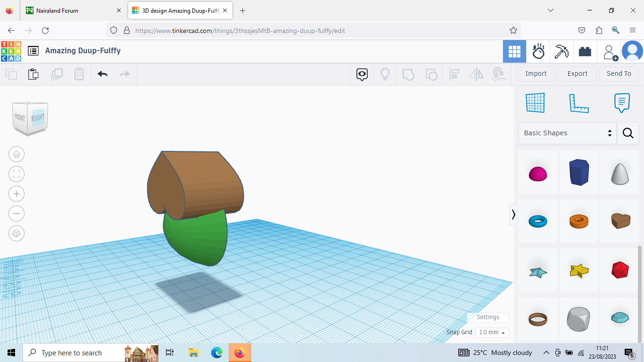Collapse the shapes panel with left chevron

(x=513, y=214)
